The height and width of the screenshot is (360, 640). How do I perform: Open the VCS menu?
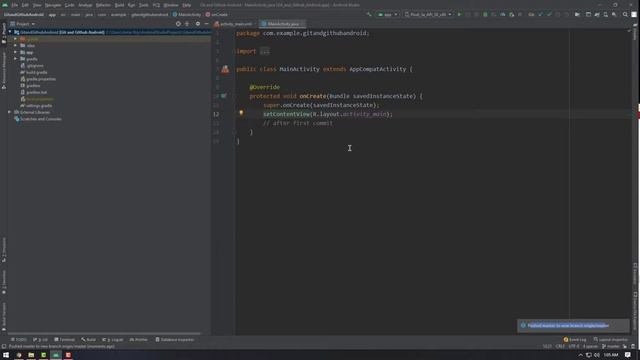click(156, 5)
